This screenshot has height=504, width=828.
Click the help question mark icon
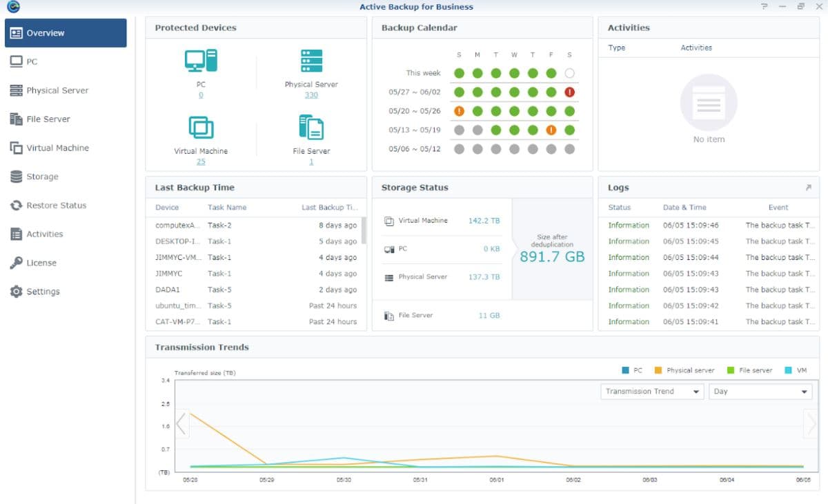click(765, 7)
